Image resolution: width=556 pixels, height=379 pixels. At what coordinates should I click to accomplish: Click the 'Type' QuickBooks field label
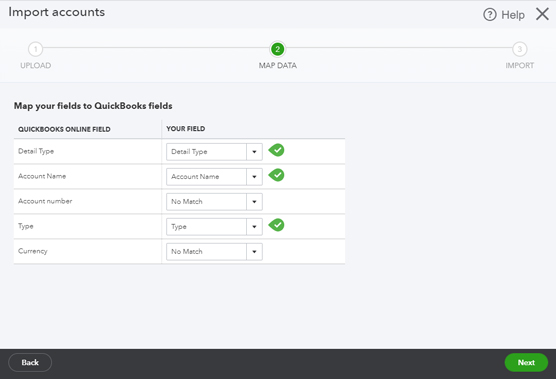click(x=26, y=226)
